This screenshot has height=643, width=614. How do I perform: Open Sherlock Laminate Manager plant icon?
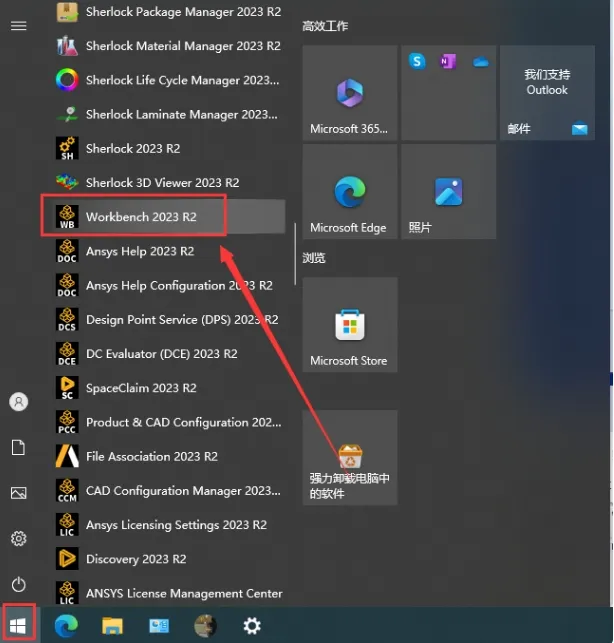[67, 114]
